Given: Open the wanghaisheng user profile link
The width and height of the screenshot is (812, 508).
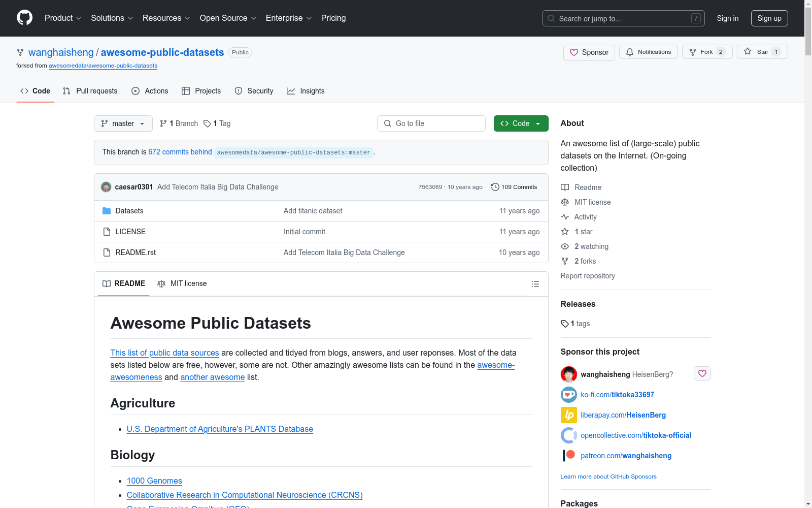Looking at the screenshot, I should [61, 52].
